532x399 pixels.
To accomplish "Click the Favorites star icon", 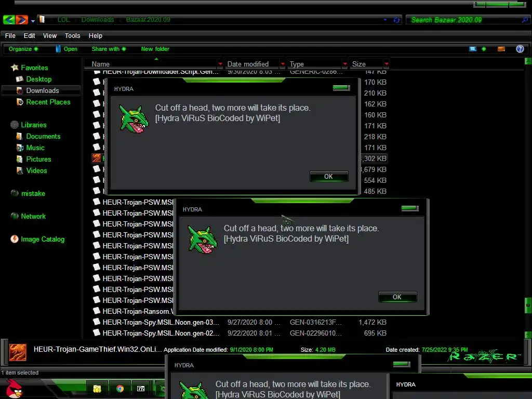I will (x=14, y=68).
